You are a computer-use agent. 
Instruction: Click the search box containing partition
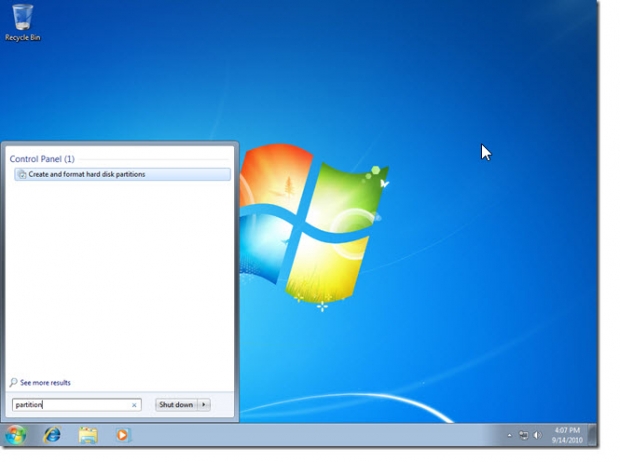77,405
